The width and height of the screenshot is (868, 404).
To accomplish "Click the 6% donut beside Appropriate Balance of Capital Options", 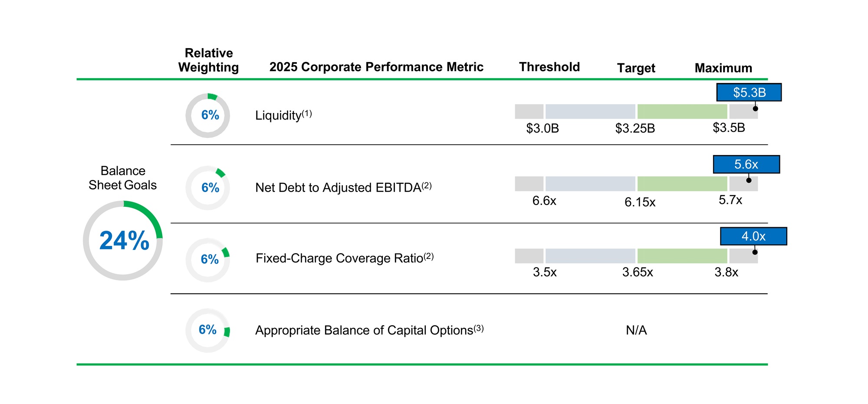I will point(208,331).
